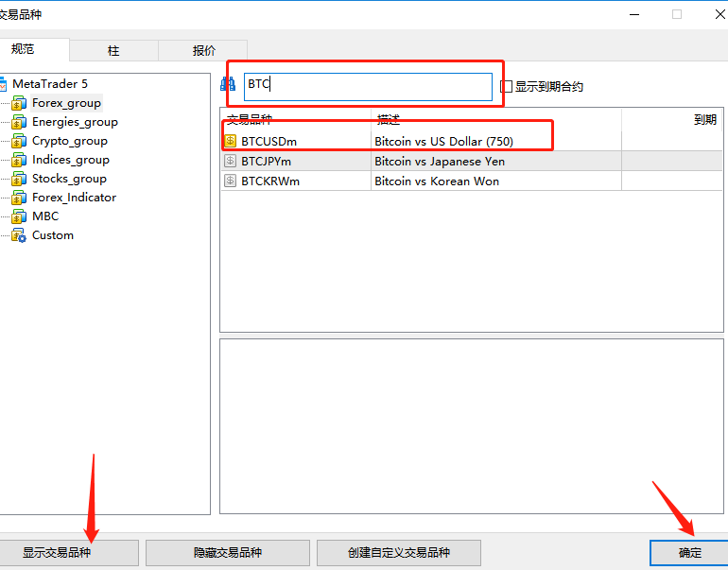This screenshot has width=728, height=570.
Task: Select the Forex_Indicator tree label
Action: [x=74, y=198]
